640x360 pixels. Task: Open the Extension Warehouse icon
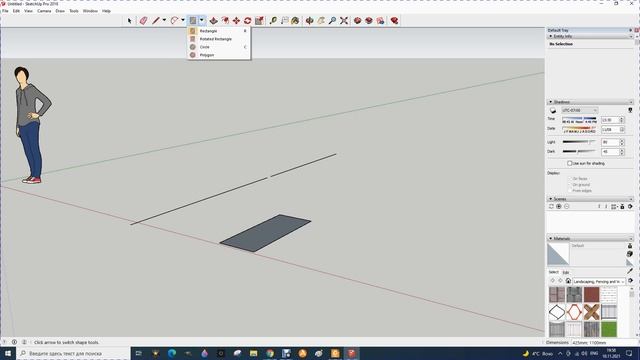[369, 20]
